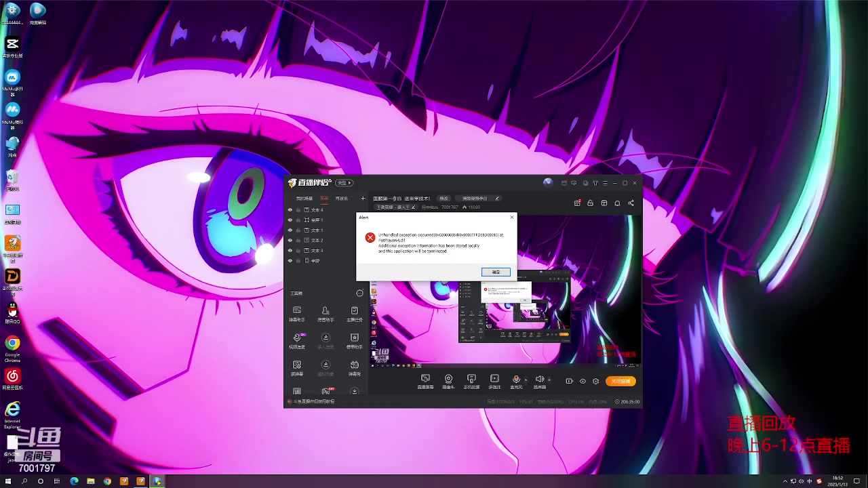This screenshot has height=488, width=868.
Task: Toggle preview eye icon in bottom bar
Action: (x=583, y=381)
